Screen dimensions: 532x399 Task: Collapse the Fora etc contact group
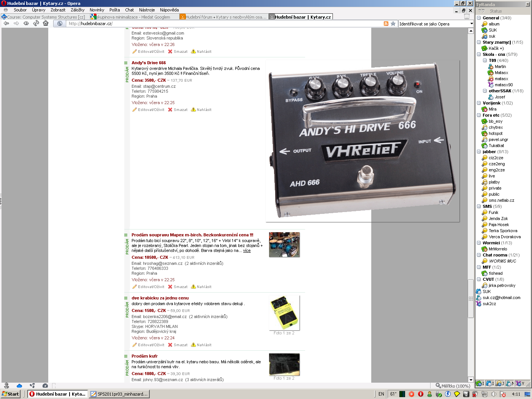tap(479, 115)
